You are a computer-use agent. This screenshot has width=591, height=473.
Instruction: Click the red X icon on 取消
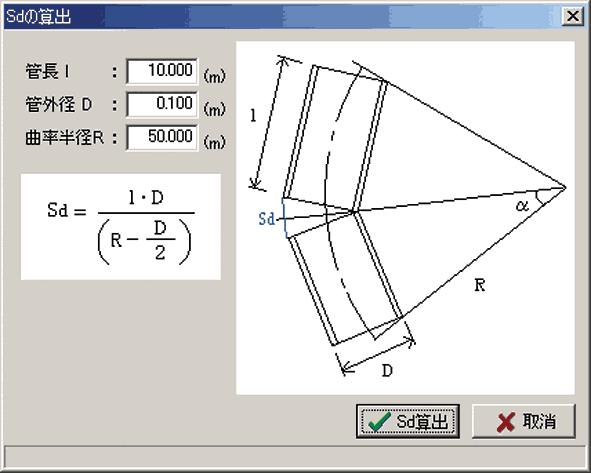tap(506, 422)
